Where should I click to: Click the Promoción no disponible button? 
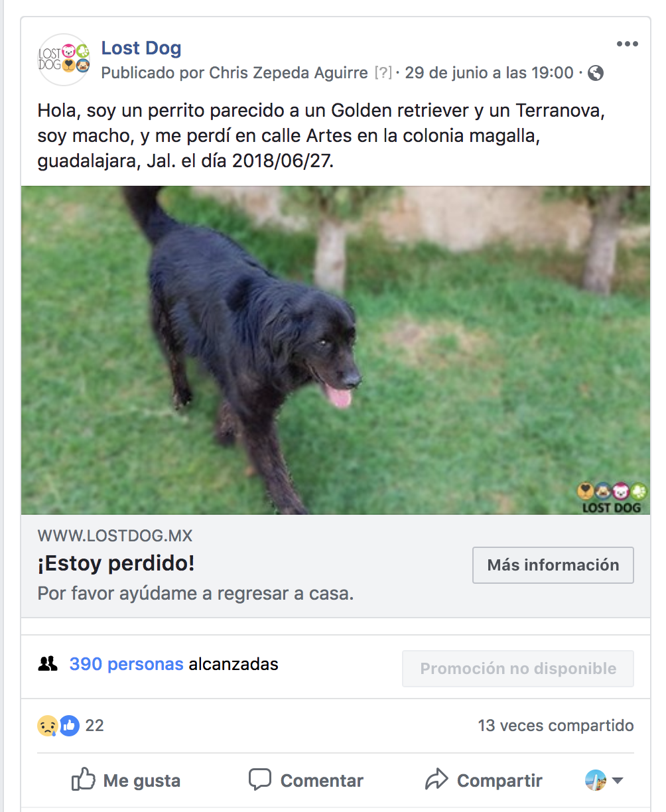point(518,668)
